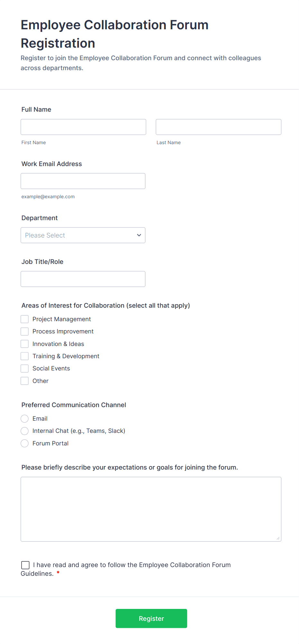Submit the form via Register

[151, 618]
